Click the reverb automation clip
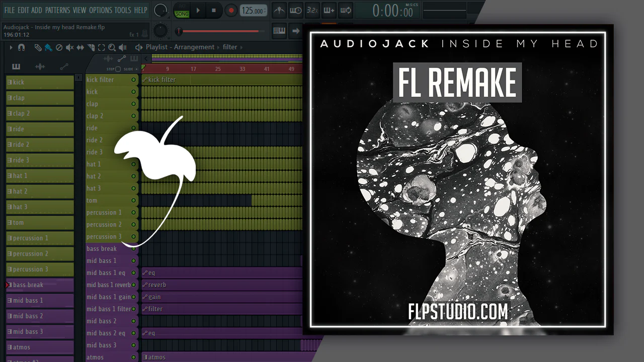The image size is (644, 362). coord(222,285)
